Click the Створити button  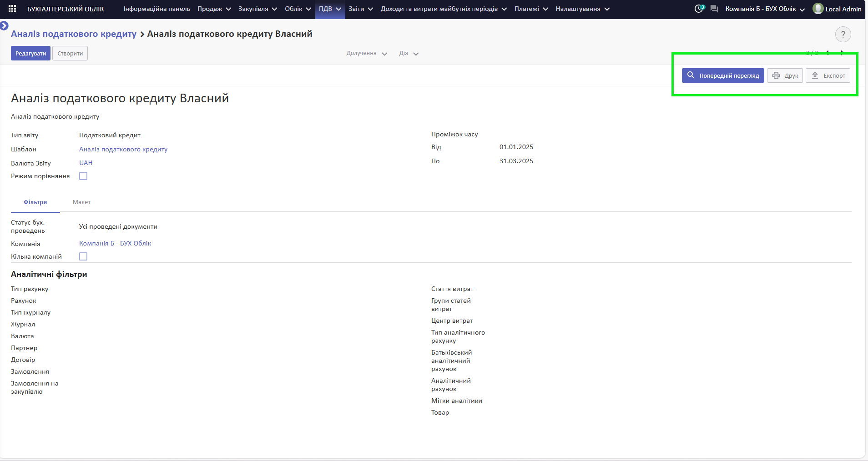(x=70, y=53)
